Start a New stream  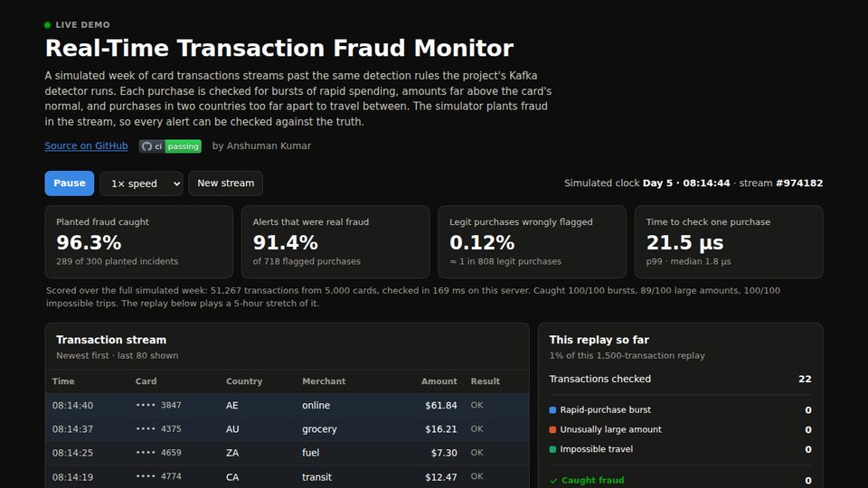click(x=226, y=183)
